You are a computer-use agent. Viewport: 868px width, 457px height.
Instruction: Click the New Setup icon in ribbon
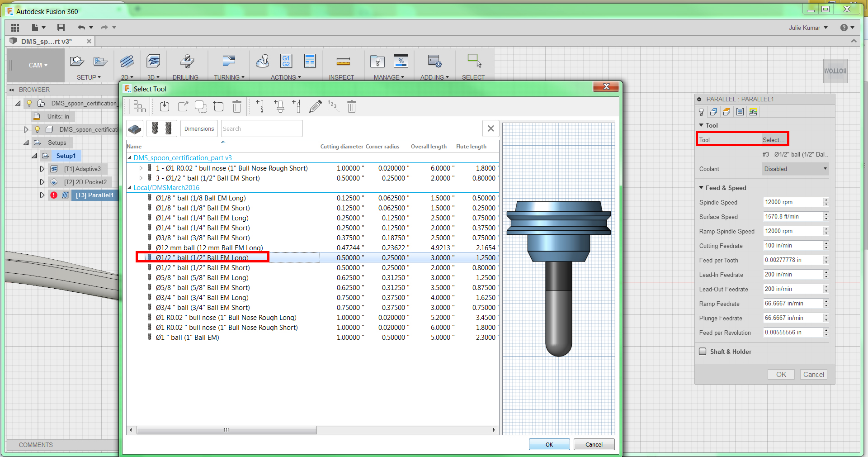pyautogui.click(x=77, y=62)
